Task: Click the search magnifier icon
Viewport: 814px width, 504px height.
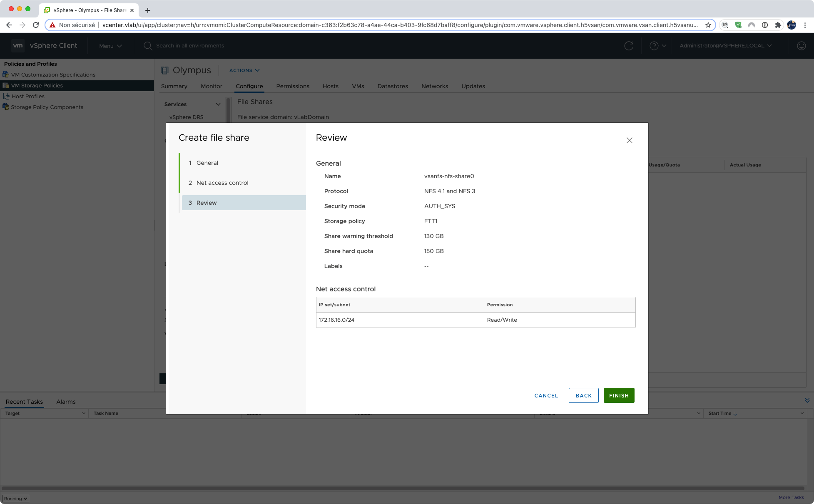Action: [148, 46]
